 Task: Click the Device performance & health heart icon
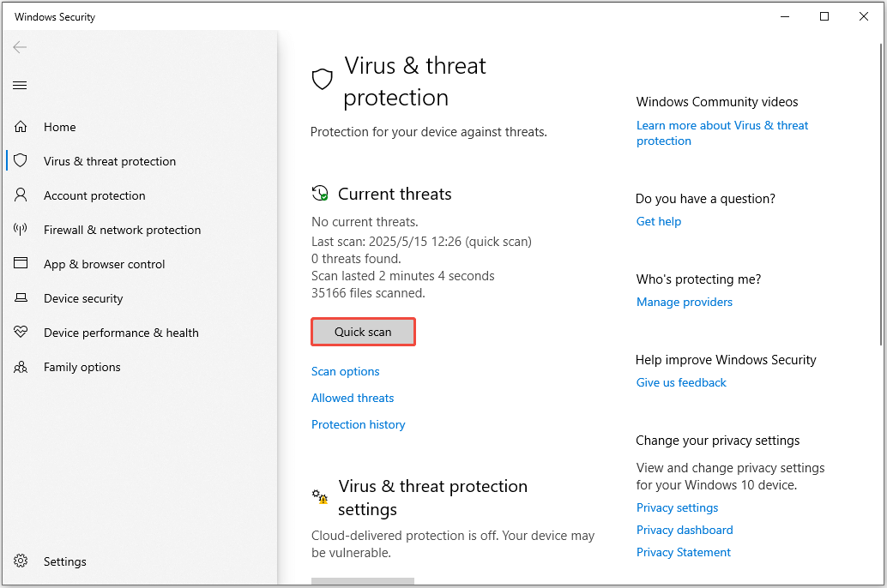click(x=21, y=333)
